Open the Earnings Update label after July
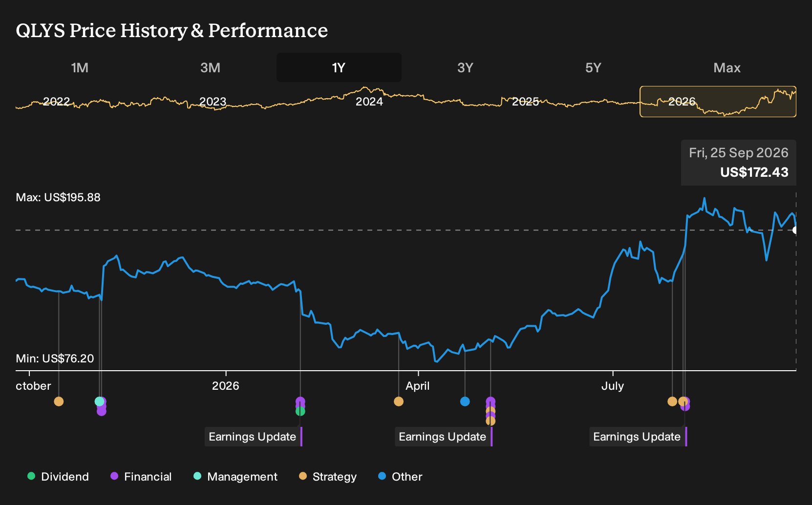The image size is (812, 505). coord(638,437)
